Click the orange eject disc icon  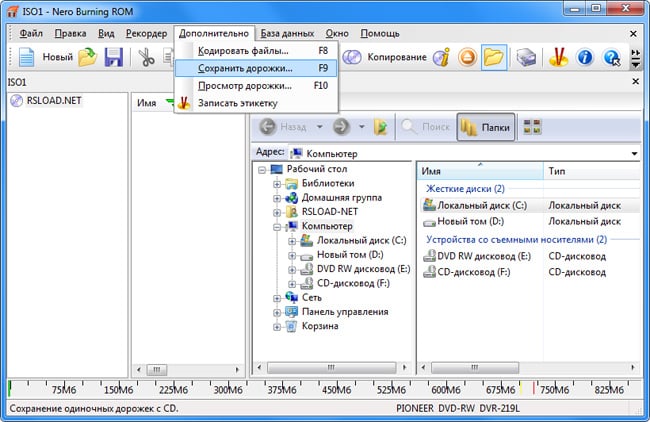coord(466,57)
